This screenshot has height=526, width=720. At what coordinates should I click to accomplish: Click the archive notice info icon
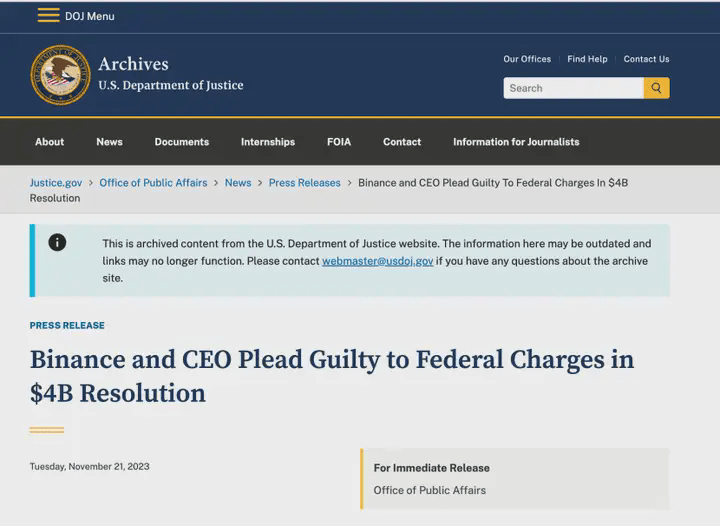coord(57,242)
